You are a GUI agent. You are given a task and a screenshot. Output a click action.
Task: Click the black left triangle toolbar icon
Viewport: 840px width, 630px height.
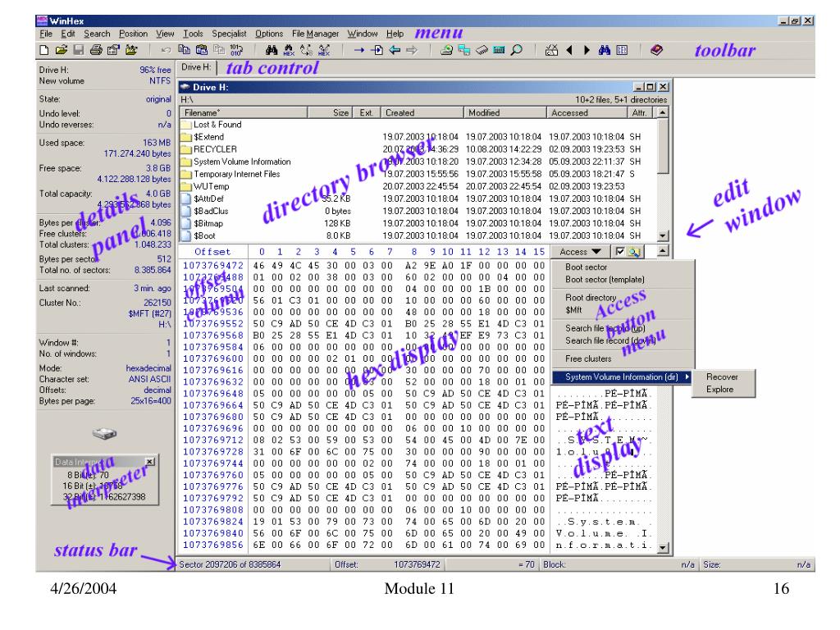pyautogui.click(x=569, y=50)
